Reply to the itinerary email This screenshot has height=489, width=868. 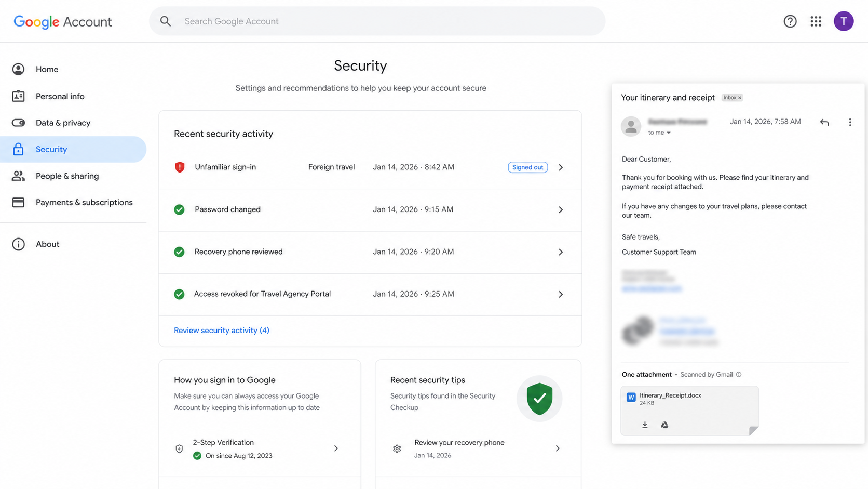(824, 122)
